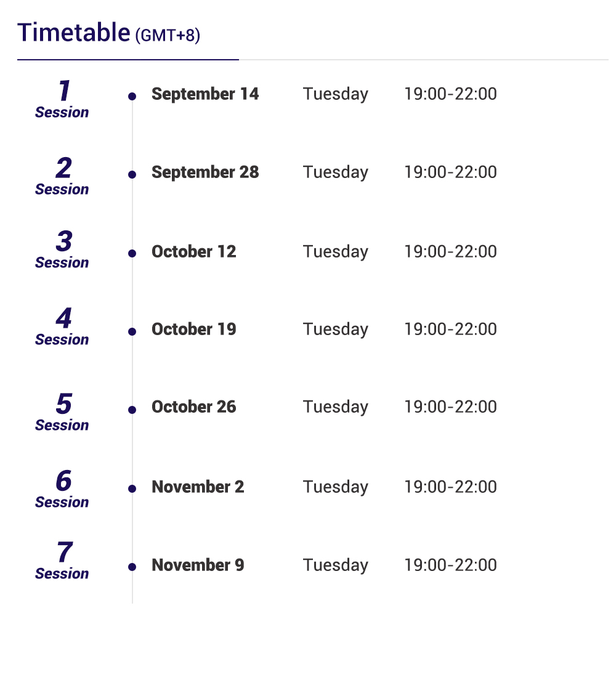The height and width of the screenshot is (680, 616).
Task: Click the October 26 date text
Action: coord(193,407)
